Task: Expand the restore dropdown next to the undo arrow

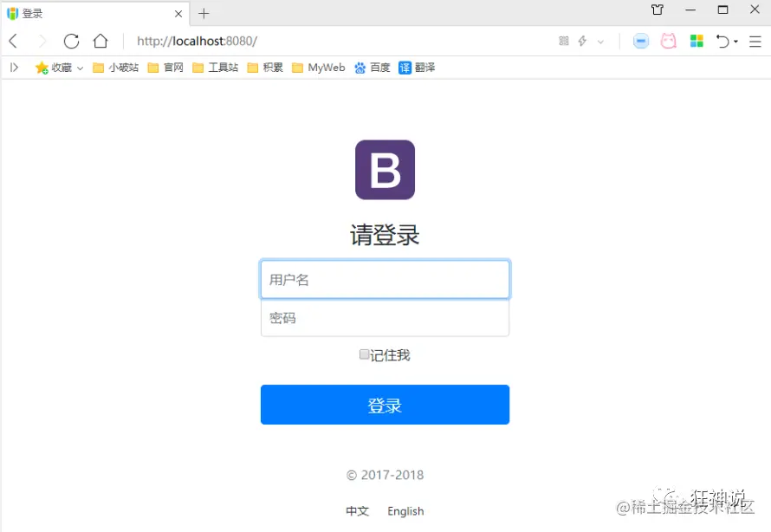Action: click(735, 41)
